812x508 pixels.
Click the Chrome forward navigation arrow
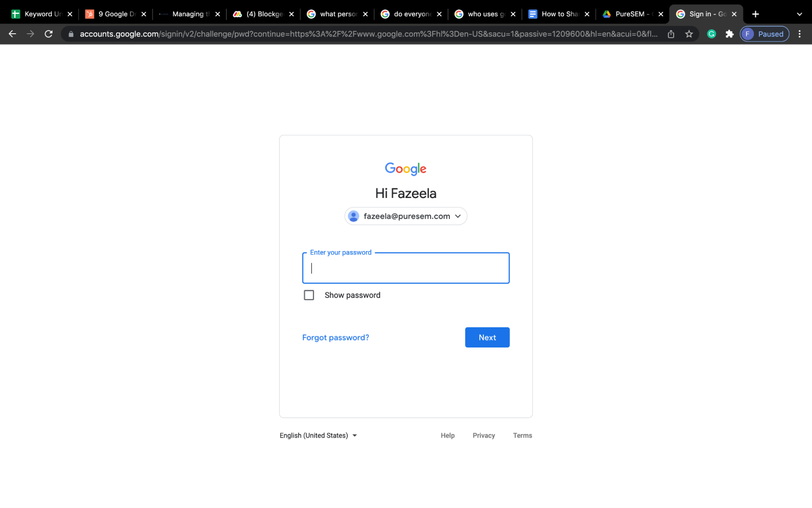[30, 33]
